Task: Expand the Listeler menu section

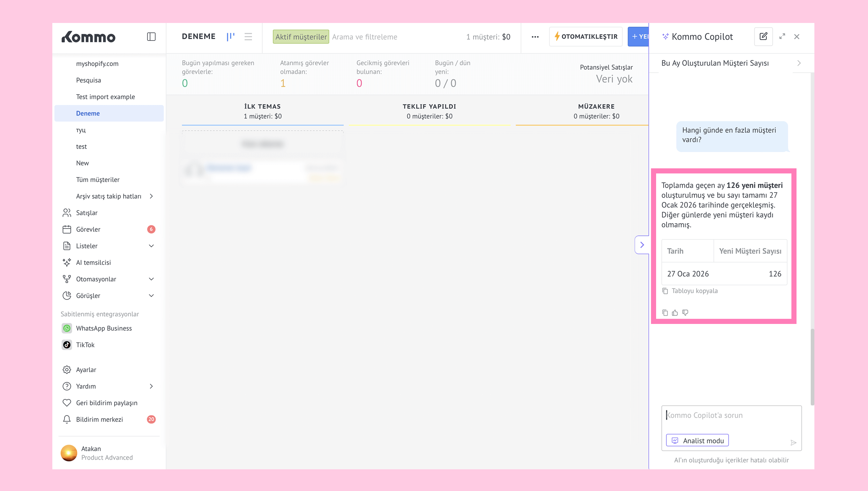Action: pyautogui.click(x=151, y=246)
